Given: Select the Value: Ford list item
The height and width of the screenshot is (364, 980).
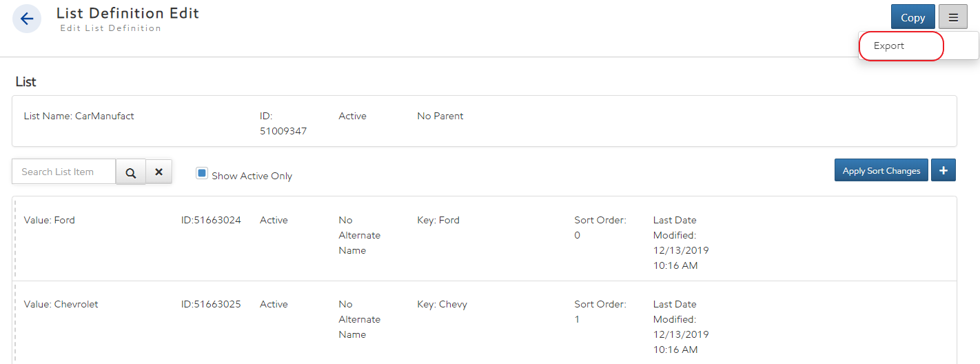Looking at the screenshot, I should (50, 221).
